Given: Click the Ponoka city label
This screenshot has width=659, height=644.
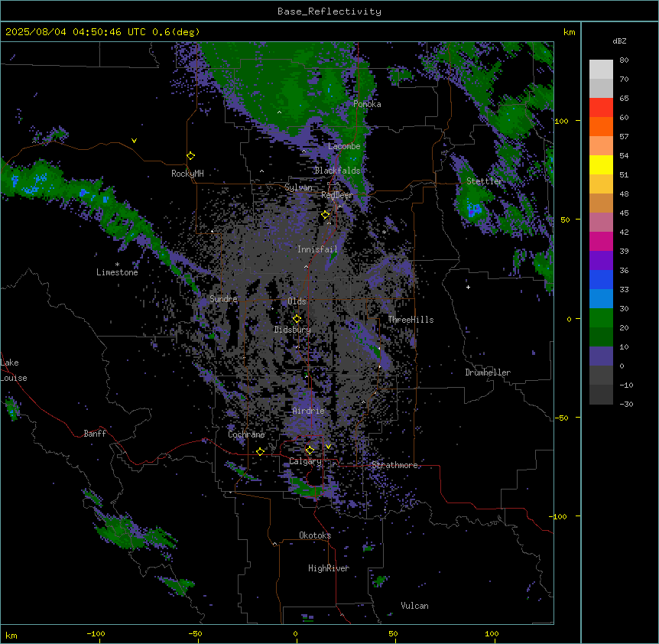Looking at the screenshot, I should tap(367, 104).
